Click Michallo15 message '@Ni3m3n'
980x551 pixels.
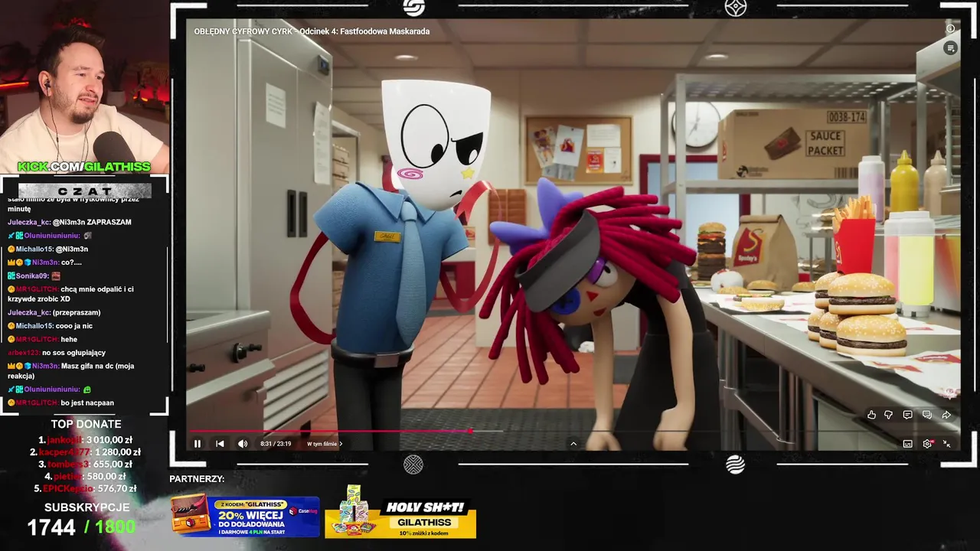tap(72, 249)
